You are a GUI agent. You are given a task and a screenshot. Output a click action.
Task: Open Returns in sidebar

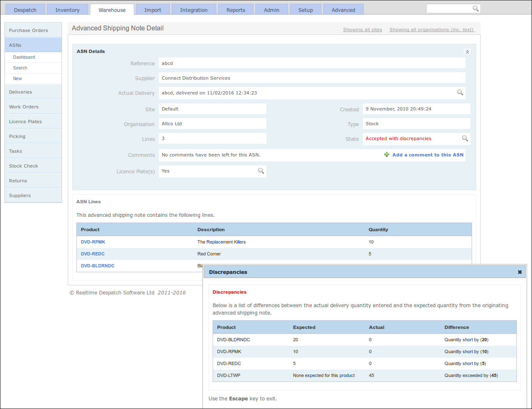point(33,181)
